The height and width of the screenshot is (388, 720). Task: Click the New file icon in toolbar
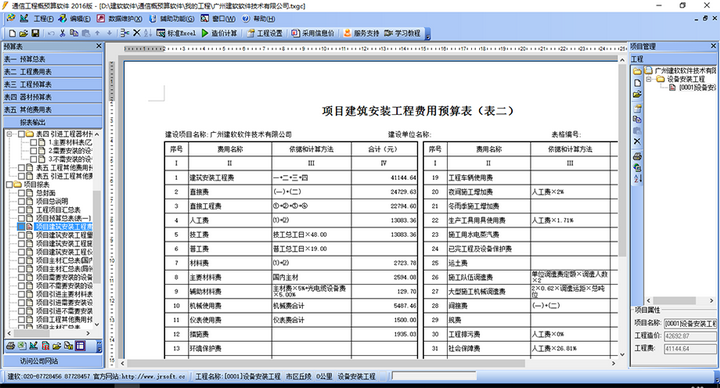click(12, 33)
